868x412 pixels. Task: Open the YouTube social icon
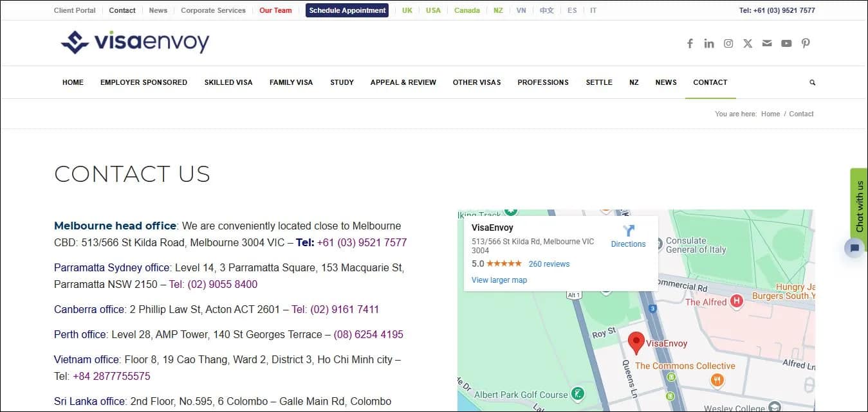(x=786, y=44)
